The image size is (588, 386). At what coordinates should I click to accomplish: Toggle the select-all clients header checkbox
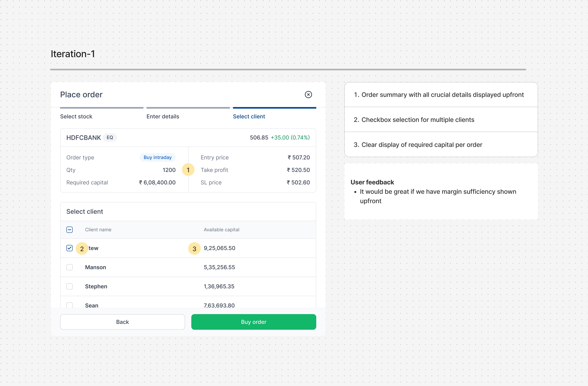(x=69, y=230)
